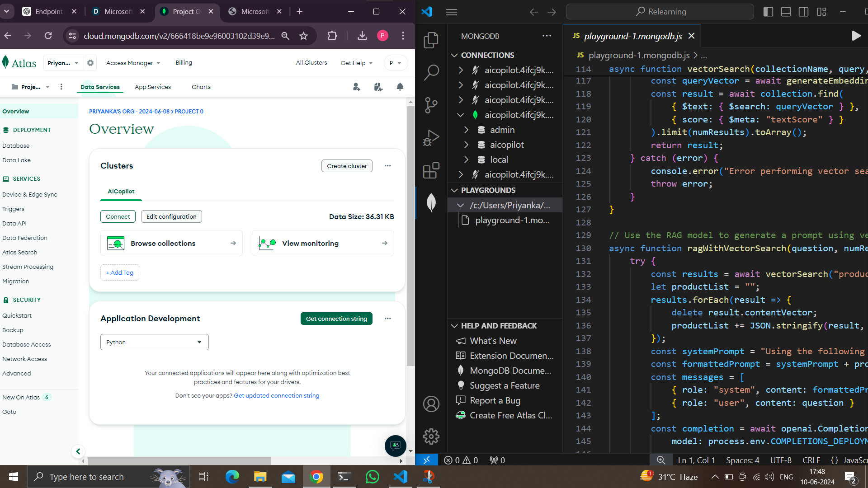This screenshot has width=868, height=488.
Task: Toggle VS Code primary side bar layout
Action: click(x=768, y=12)
